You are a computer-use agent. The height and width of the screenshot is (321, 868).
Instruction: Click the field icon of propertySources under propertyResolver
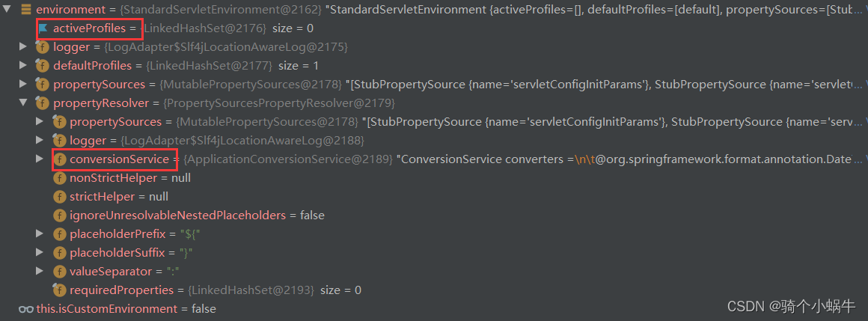(59, 122)
